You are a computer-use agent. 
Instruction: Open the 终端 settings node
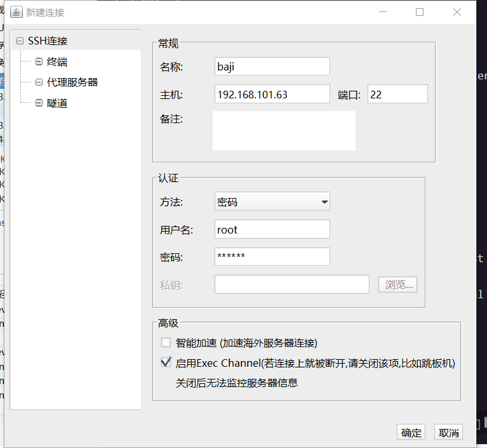click(57, 62)
